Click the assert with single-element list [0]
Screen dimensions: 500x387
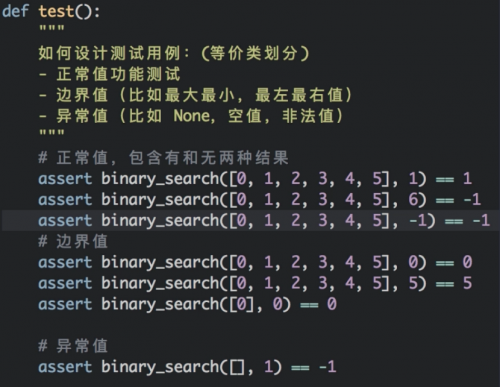tap(187, 304)
